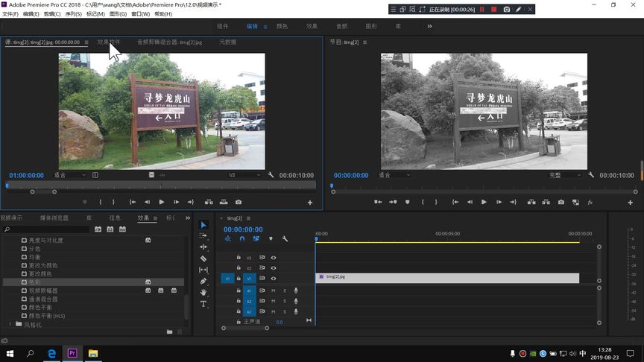
Task: Mute audio track A1
Action: 273,290
